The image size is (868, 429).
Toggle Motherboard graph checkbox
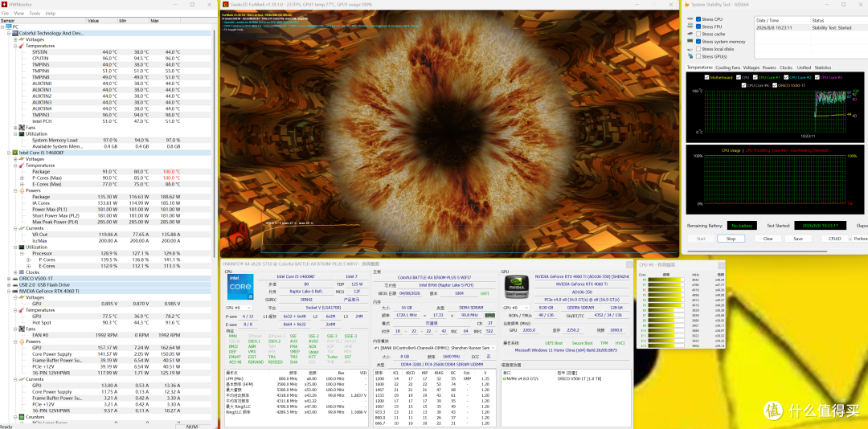coord(707,77)
